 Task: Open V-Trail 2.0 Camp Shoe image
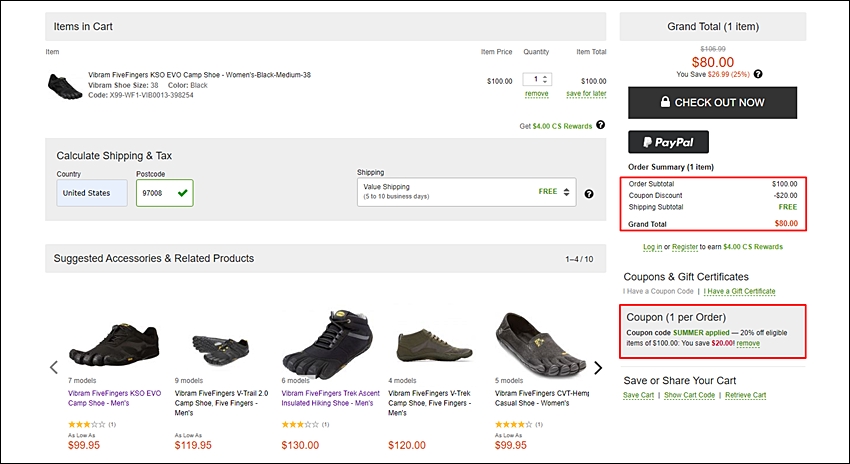(x=221, y=350)
